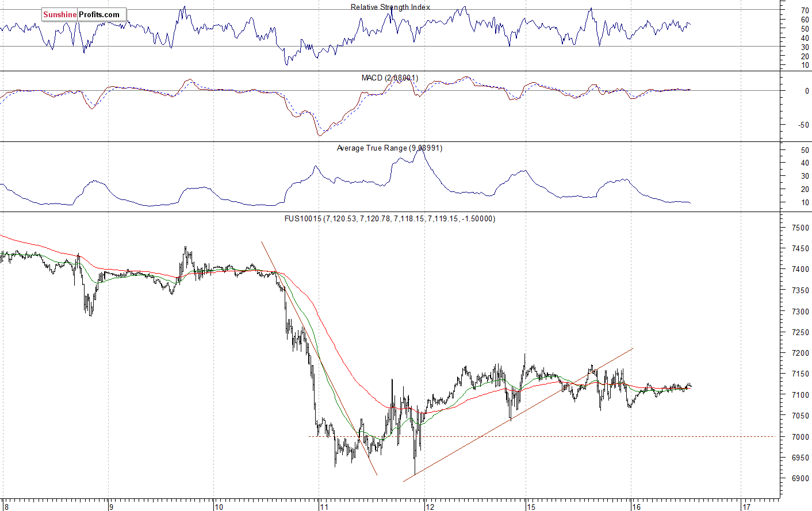Click the 7200 price axis label
812x511 pixels.
[800, 354]
